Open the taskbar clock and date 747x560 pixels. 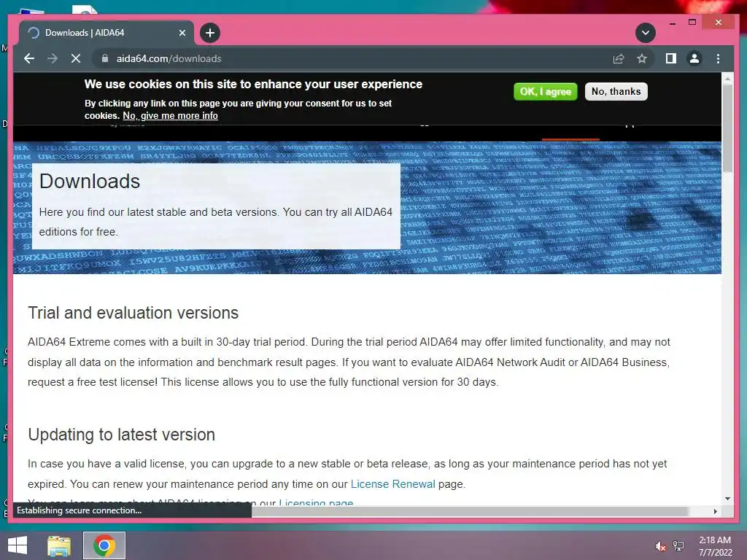715,546
